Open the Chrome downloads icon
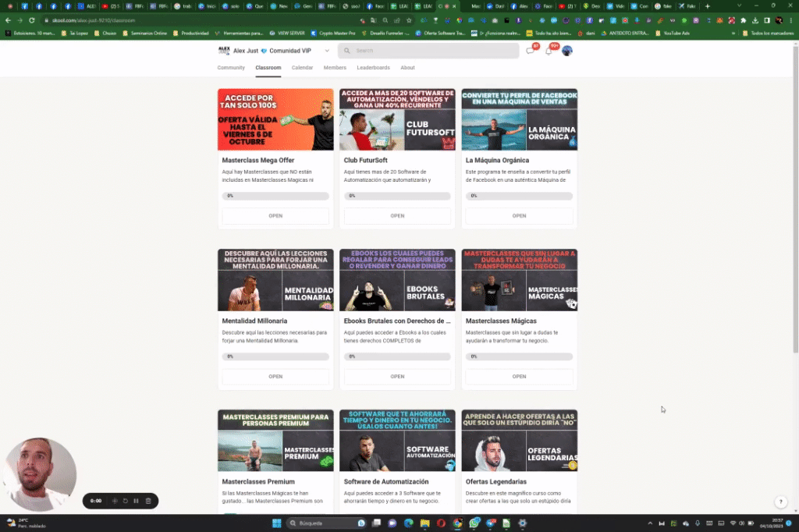The height and width of the screenshot is (532, 799). click(755, 20)
